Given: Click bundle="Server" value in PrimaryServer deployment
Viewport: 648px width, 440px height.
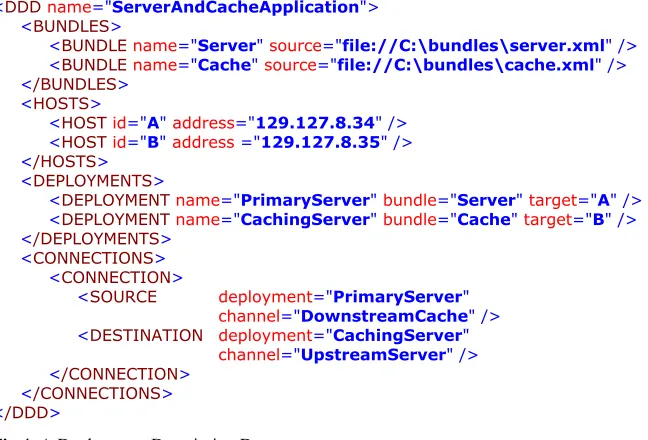Looking at the screenshot, I should click(x=486, y=200).
